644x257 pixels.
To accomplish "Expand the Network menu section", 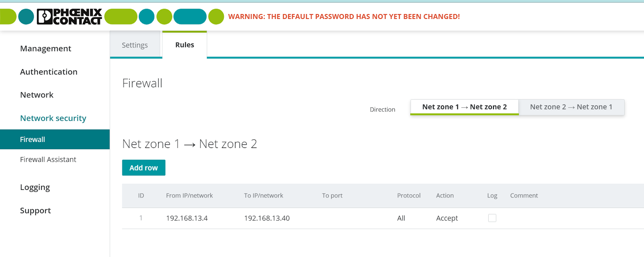I will [37, 95].
